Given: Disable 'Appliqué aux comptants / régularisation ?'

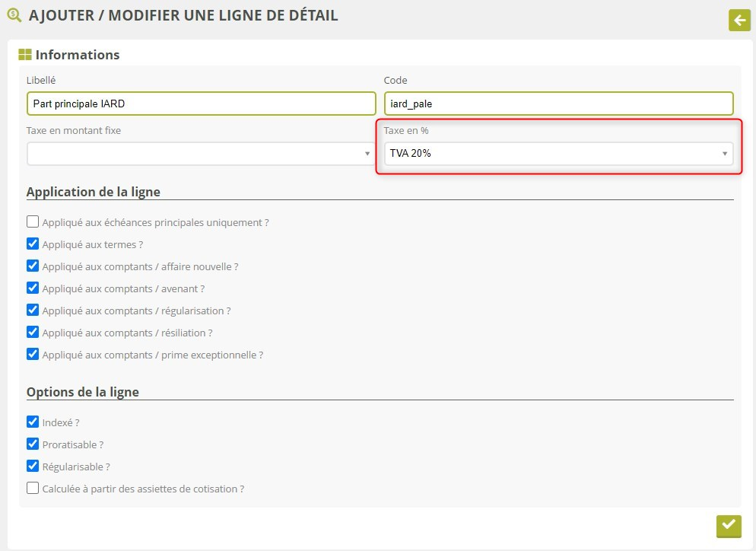Looking at the screenshot, I should pos(33,311).
